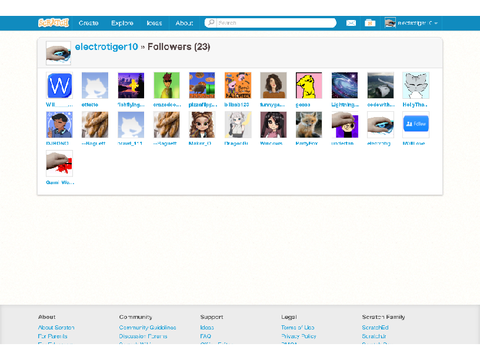Image resolution: width=480 pixels, height=360 pixels.
Task: Open the My Stuff folder icon
Action: 370,23
